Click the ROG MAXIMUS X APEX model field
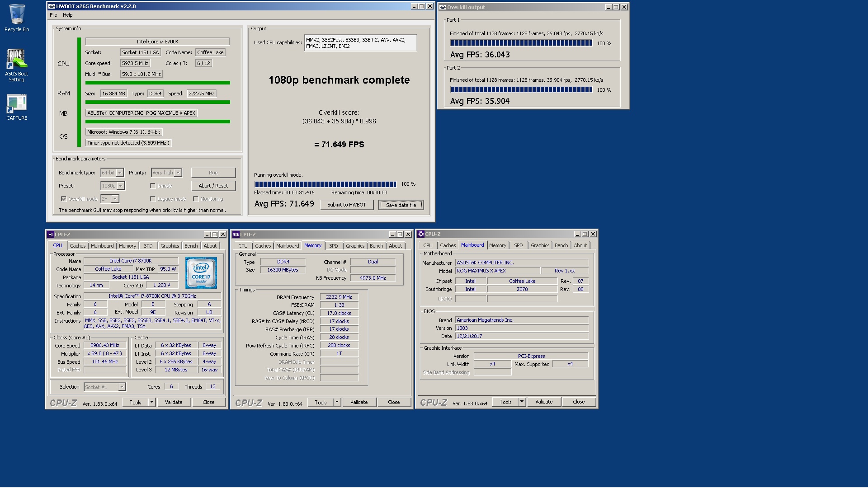The image size is (868, 488). tap(498, 271)
